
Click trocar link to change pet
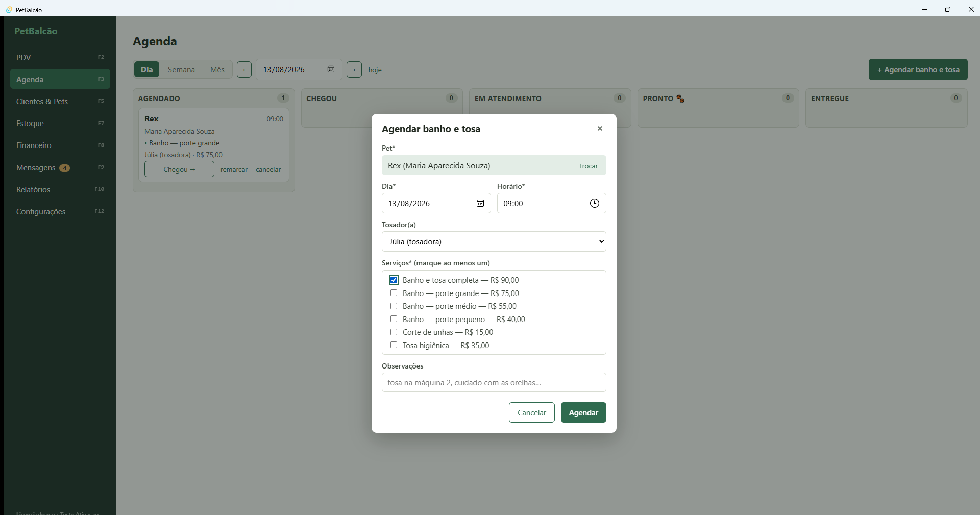[589, 166]
